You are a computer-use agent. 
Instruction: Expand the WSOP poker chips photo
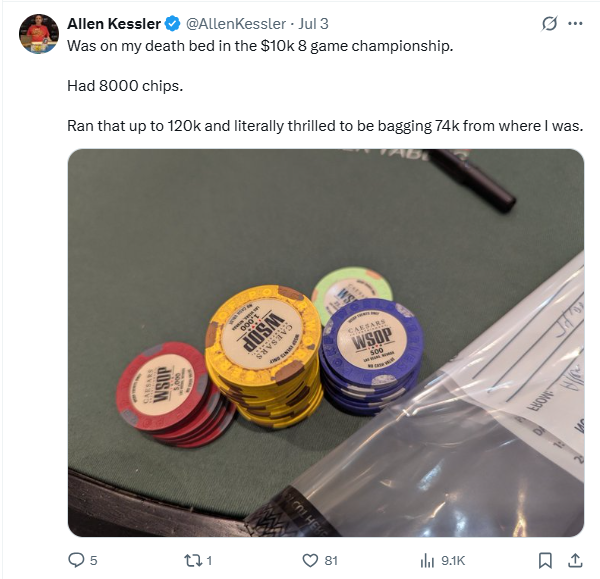326,343
